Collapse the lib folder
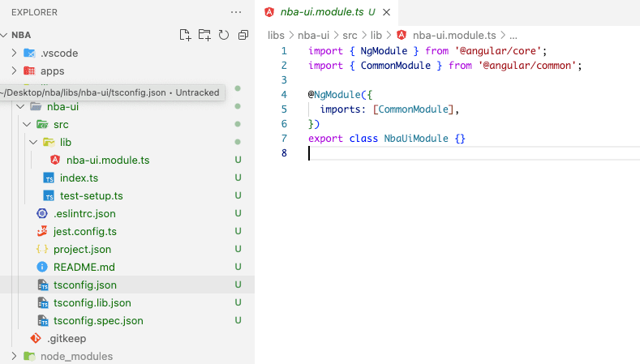The image size is (640, 364). 66,142
